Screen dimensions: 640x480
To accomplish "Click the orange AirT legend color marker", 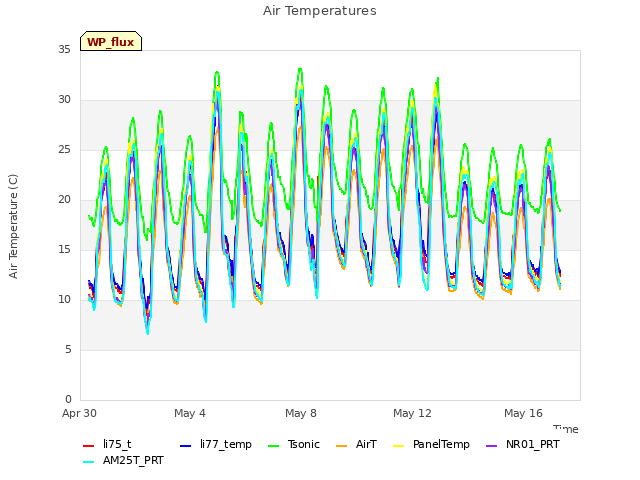I will click(x=342, y=446).
